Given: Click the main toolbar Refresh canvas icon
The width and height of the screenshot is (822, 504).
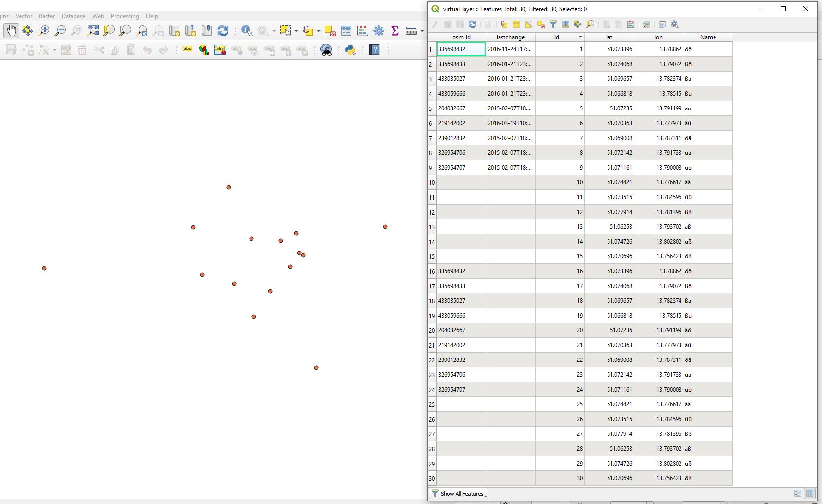Looking at the screenshot, I should [223, 31].
